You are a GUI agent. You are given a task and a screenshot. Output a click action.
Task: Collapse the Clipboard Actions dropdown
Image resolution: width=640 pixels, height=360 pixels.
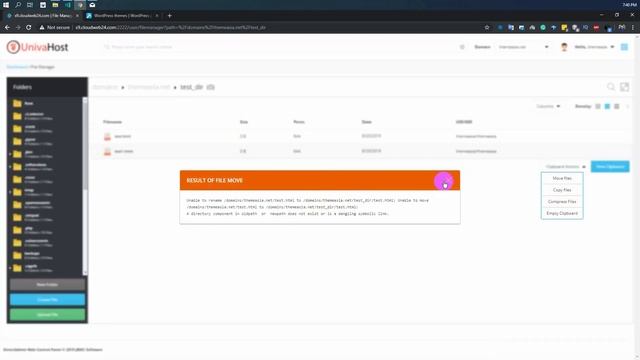coord(565,167)
